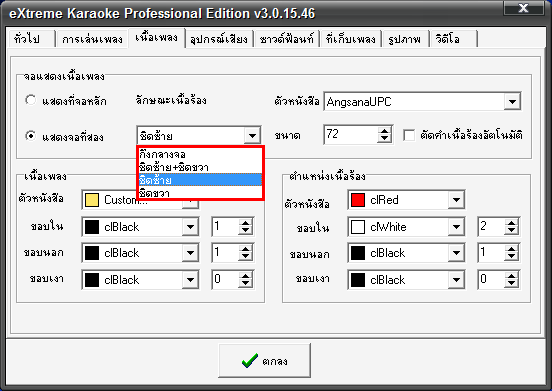Increase เนื้อเพลง ขอบใน width value 1
552x391 pixels.
[245, 223]
